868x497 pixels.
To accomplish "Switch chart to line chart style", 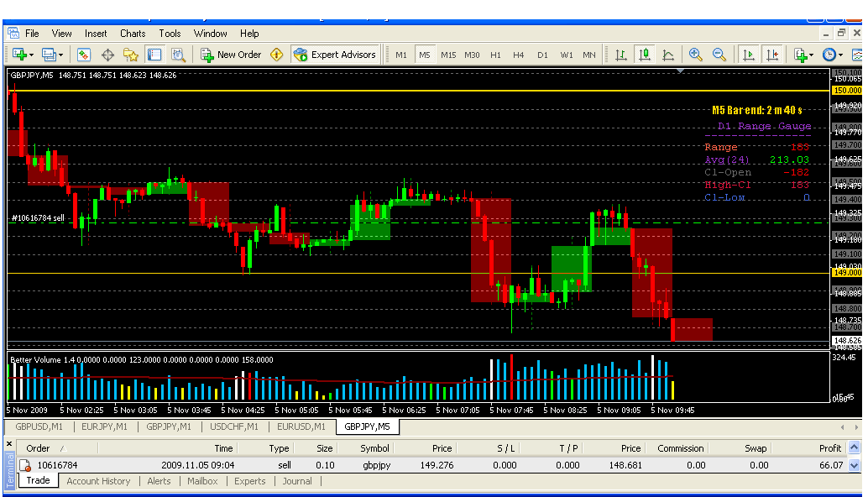I will [x=668, y=55].
